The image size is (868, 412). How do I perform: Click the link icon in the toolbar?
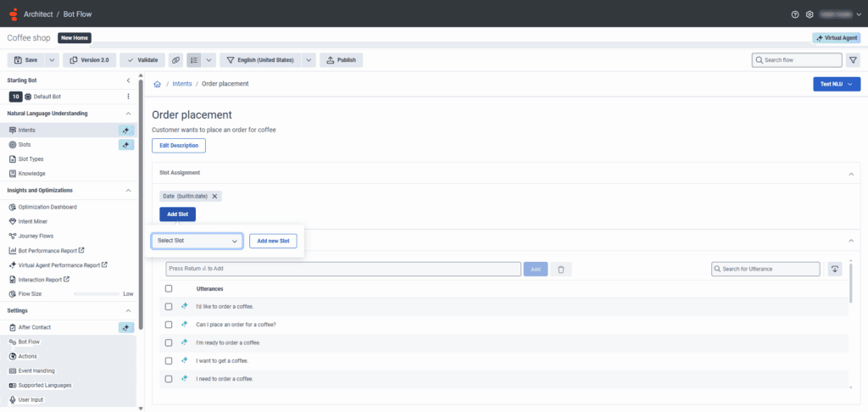coord(175,60)
